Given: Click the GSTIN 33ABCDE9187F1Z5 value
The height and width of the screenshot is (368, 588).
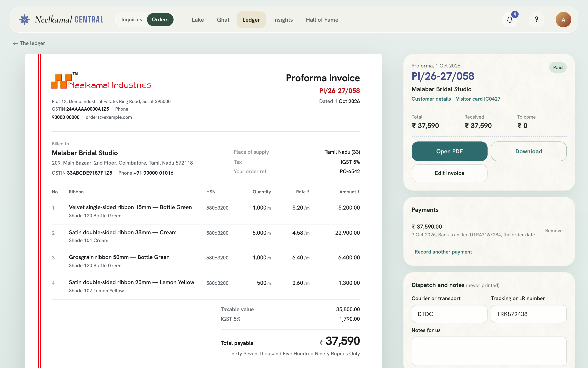Looking at the screenshot, I should point(89,173).
